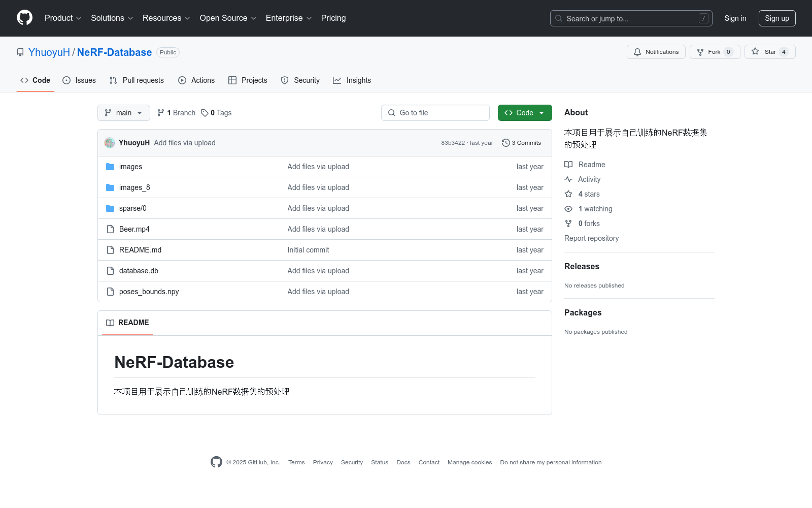Open the YhuoyuH owner link
812x508 pixels.
(x=49, y=52)
